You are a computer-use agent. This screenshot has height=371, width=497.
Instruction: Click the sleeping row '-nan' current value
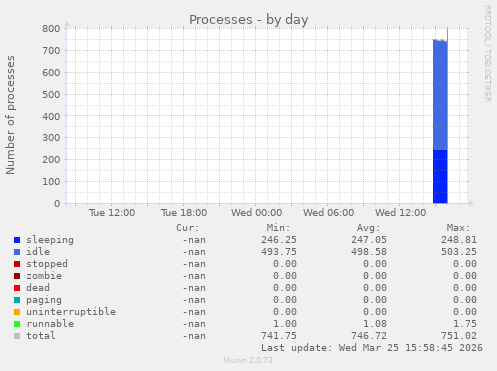tap(194, 240)
